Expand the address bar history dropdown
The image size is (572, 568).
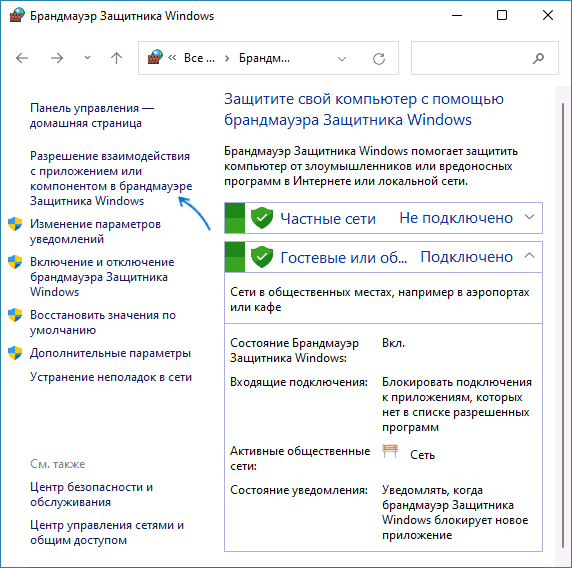(342, 59)
